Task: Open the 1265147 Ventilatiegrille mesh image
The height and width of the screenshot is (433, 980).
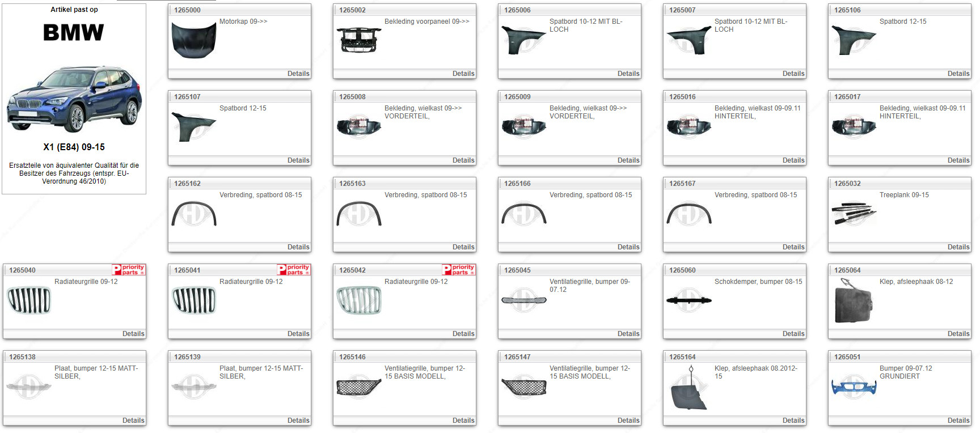Action: [x=524, y=387]
